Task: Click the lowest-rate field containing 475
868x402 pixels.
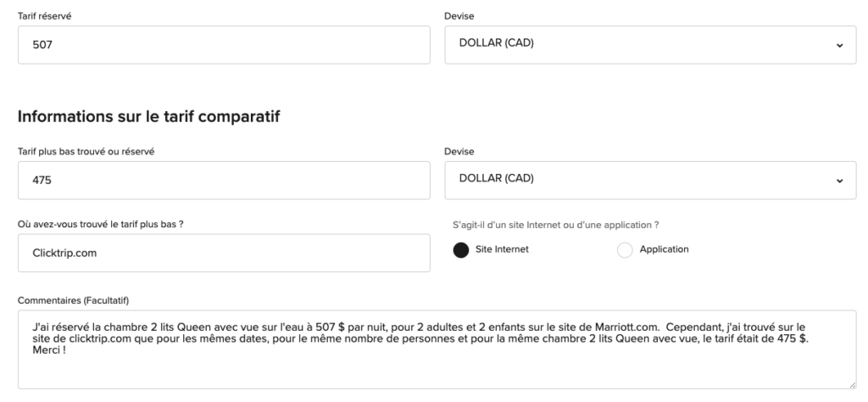Action: 224,181
